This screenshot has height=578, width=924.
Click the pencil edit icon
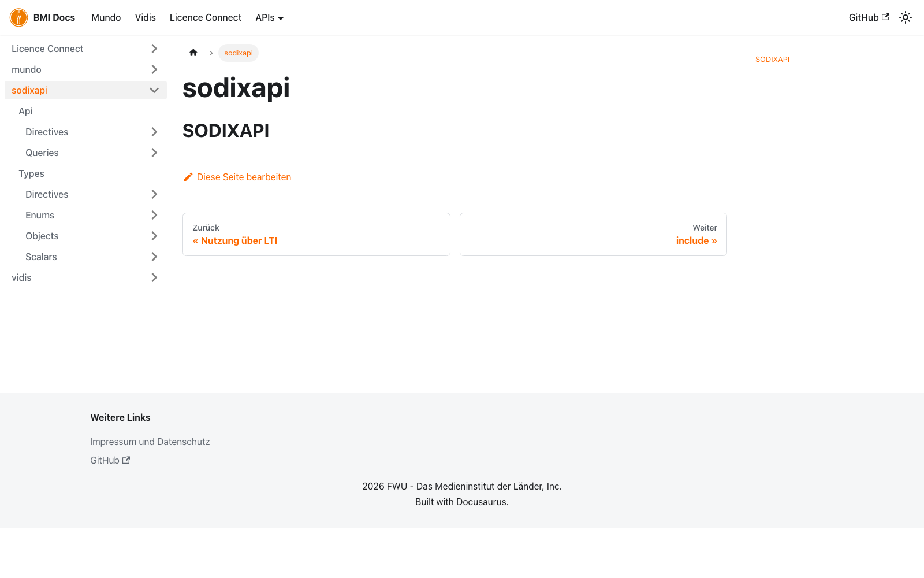pos(188,177)
